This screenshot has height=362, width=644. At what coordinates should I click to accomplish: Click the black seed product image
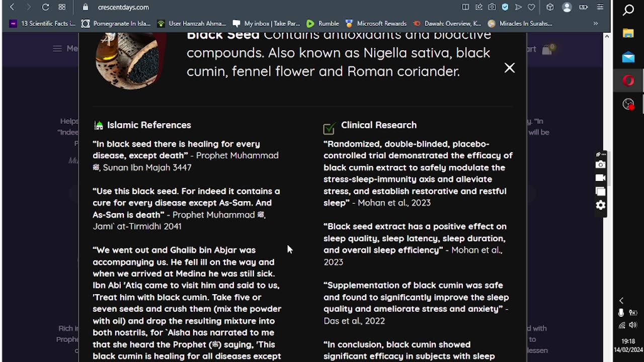coord(131,61)
